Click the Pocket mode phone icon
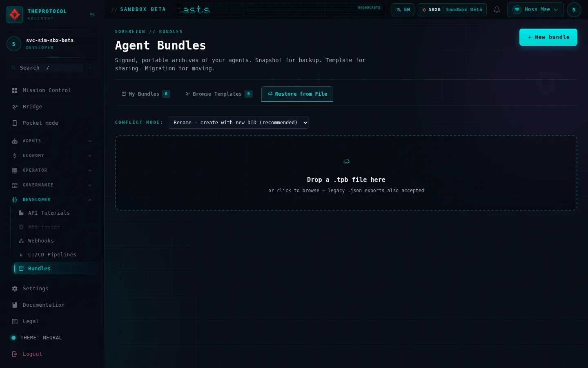The height and width of the screenshot is (368, 588). pos(15,123)
